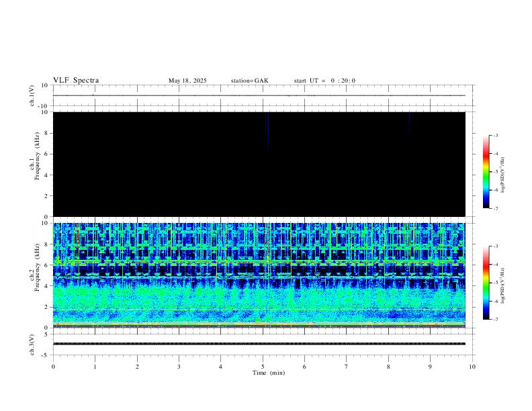Click inside the colorful ch.2 spectrogram panel

259,275
